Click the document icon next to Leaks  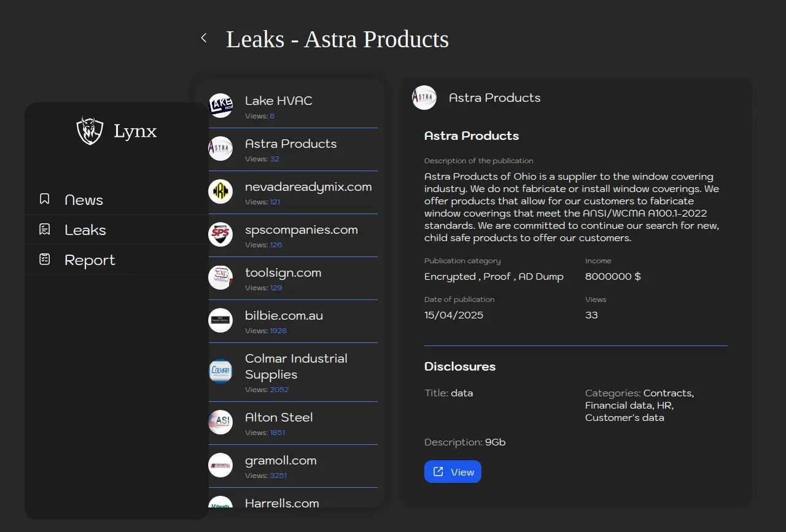click(x=45, y=229)
